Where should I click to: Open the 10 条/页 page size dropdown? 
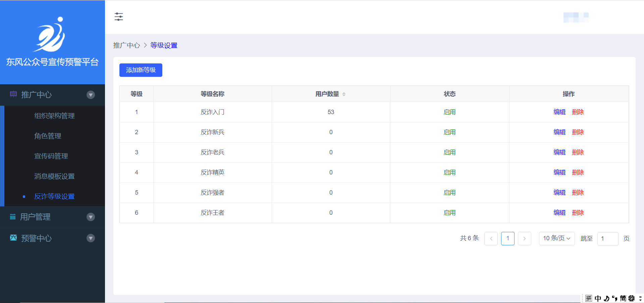coord(557,239)
